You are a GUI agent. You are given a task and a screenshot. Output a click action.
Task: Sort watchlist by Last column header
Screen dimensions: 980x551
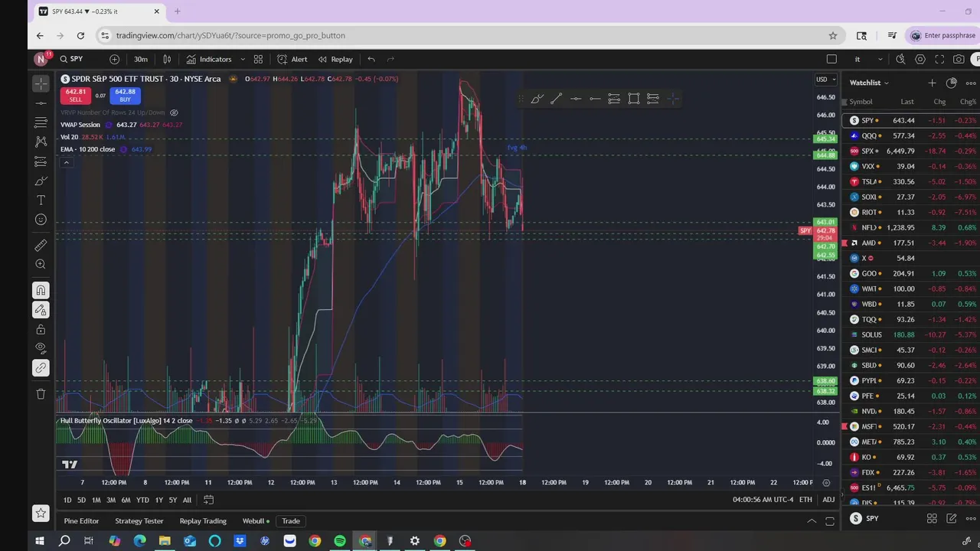(907, 102)
